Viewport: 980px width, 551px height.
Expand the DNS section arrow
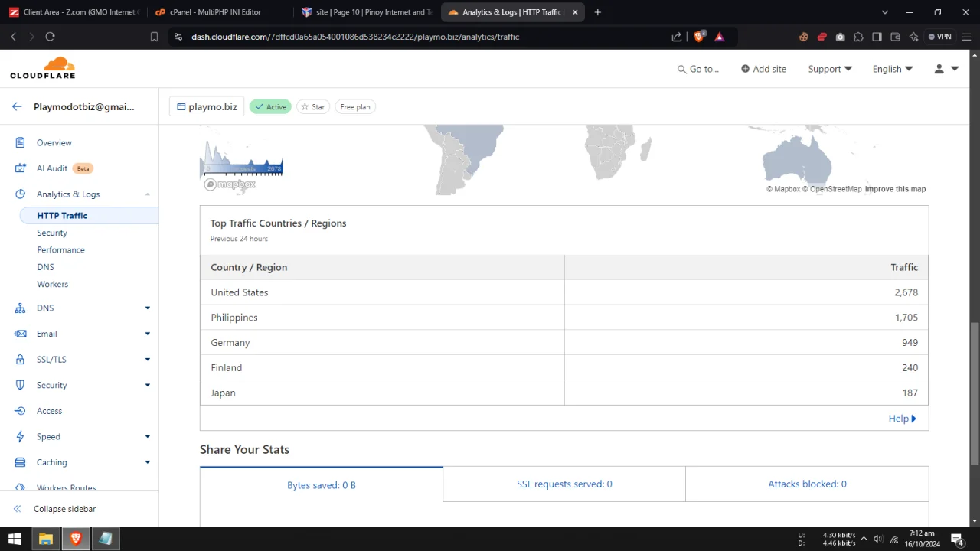[x=147, y=308]
